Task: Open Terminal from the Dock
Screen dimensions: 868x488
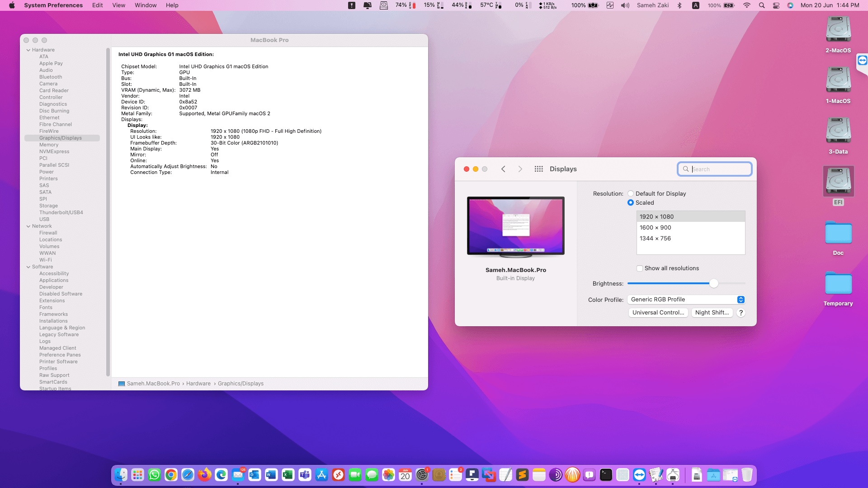Action: (606, 475)
